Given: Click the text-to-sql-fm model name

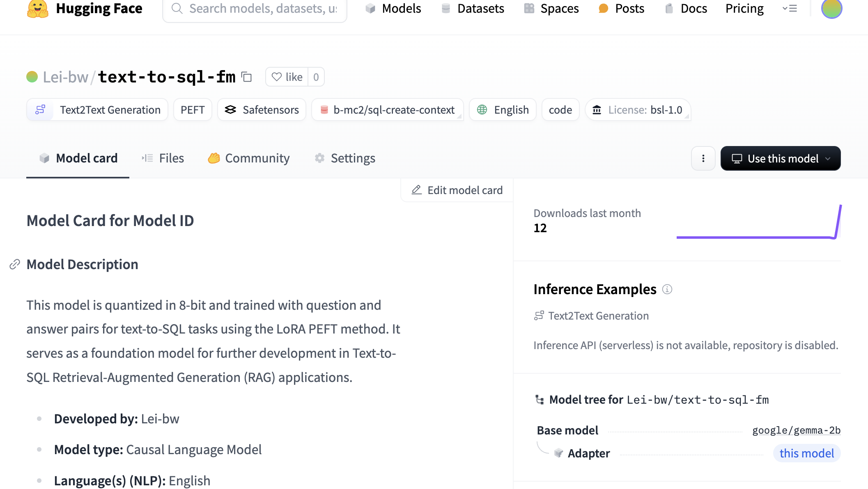Looking at the screenshot, I should coord(167,77).
